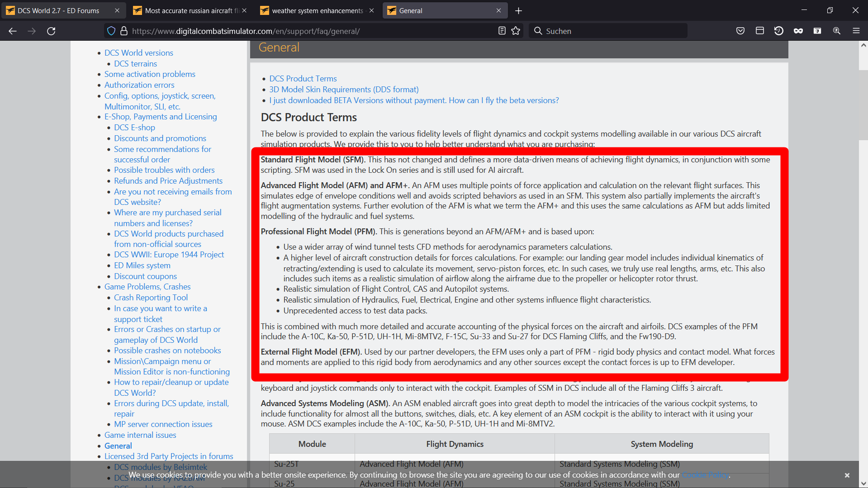The image size is (868, 488).
Task: Reload the current page
Action: (x=51, y=31)
